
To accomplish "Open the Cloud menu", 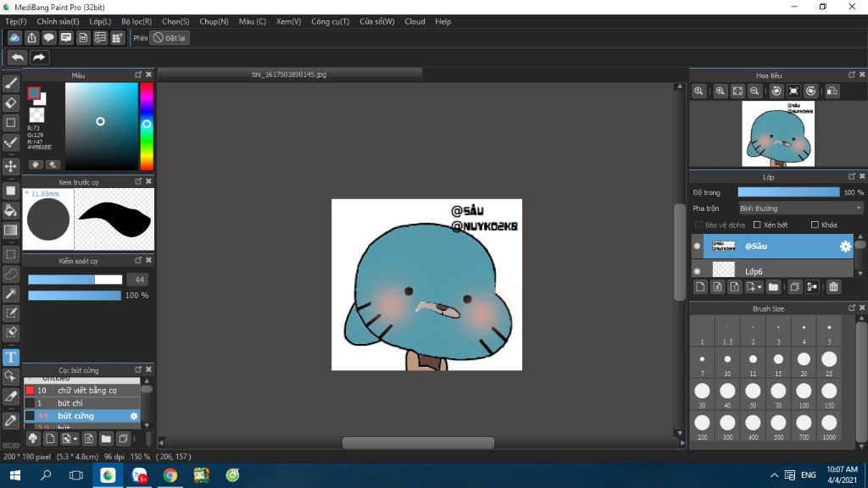I will 415,21.
